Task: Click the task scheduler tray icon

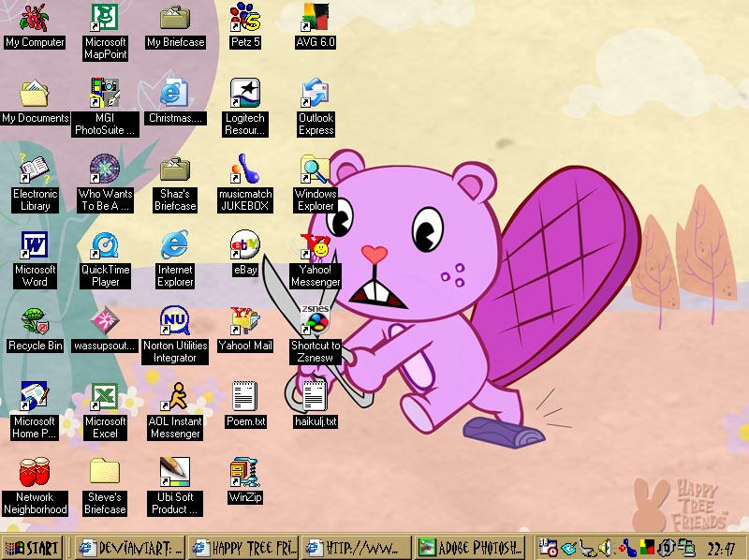Action: tap(548, 548)
